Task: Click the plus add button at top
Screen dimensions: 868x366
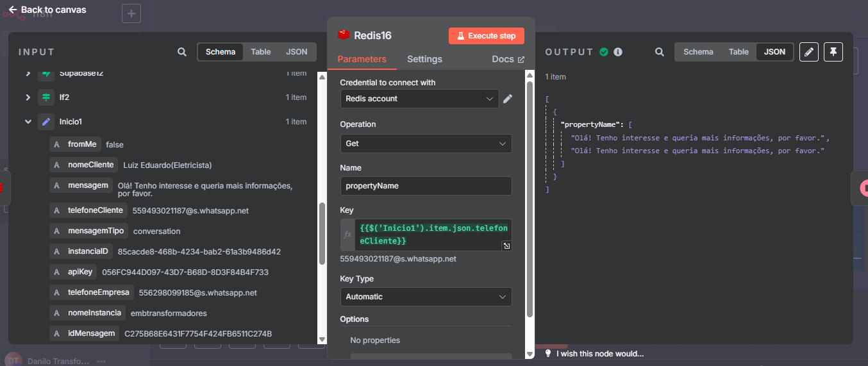Action: pyautogui.click(x=131, y=13)
